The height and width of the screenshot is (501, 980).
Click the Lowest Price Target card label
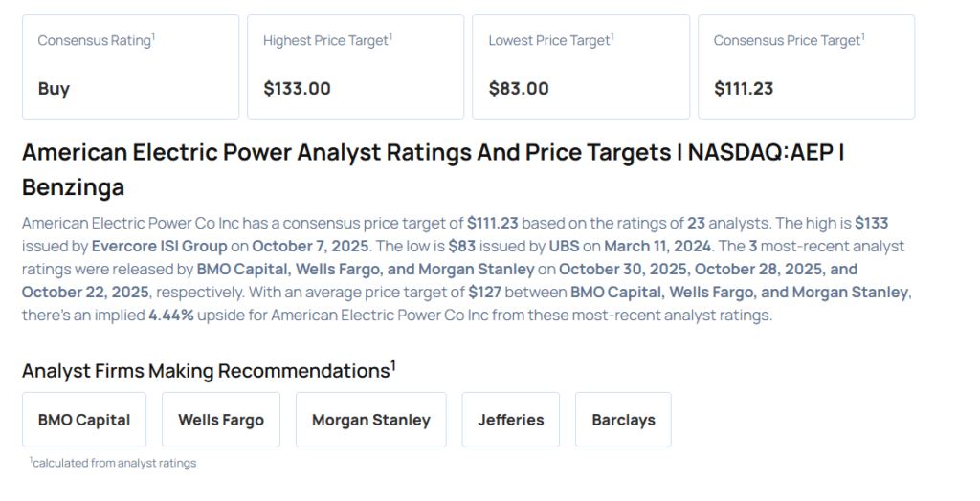click(549, 41)
